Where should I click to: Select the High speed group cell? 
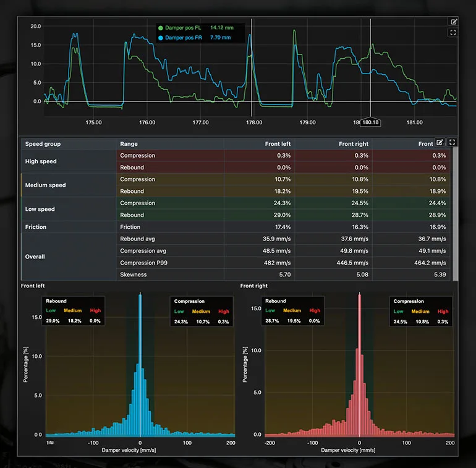tap(69, 161)
